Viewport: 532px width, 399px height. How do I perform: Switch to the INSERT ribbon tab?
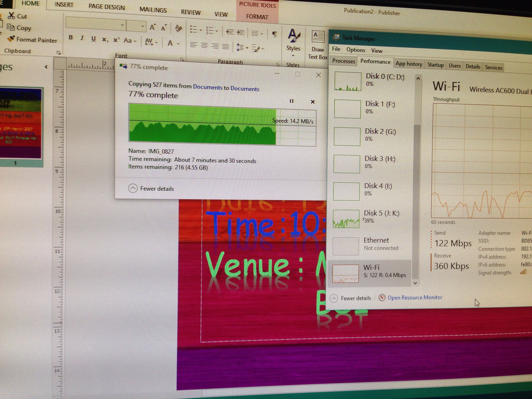(64, 5)
